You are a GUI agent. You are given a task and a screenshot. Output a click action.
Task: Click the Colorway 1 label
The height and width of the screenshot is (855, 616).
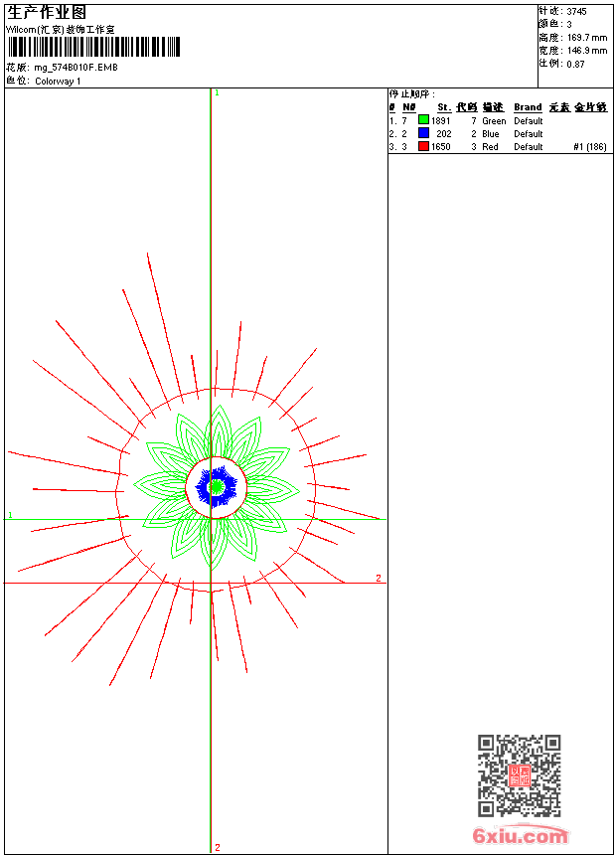point(58,82)
